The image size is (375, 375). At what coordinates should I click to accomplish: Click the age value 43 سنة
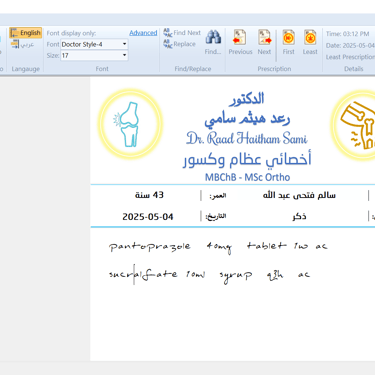click(x=149, y=195)
